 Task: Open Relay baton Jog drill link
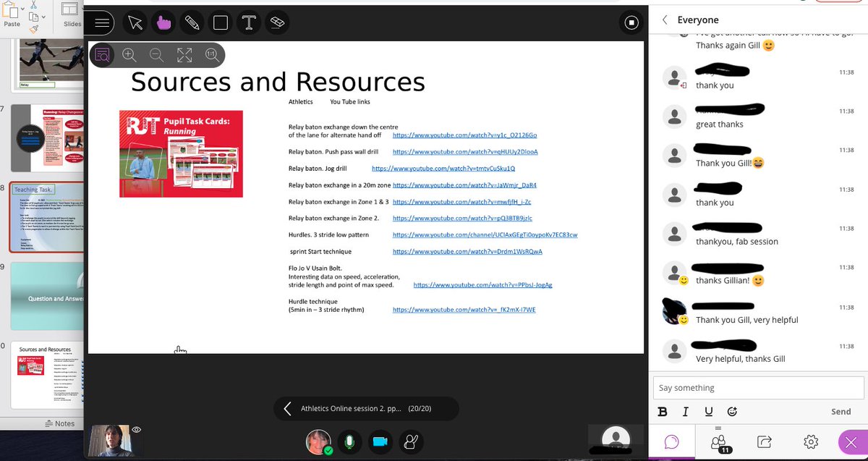(x=443, y=169)
